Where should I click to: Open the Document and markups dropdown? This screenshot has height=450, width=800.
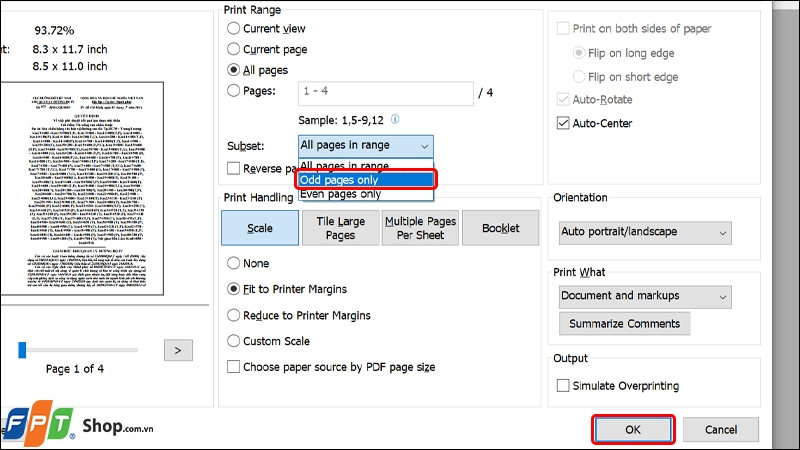tap(645, 296)
